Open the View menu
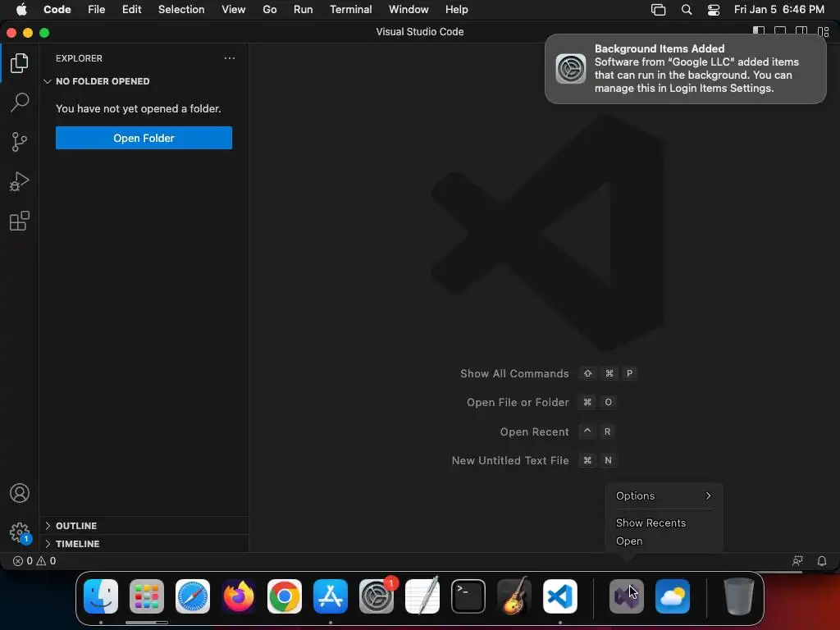Viewport: 840px width, 630px height. tap(234, 10)
